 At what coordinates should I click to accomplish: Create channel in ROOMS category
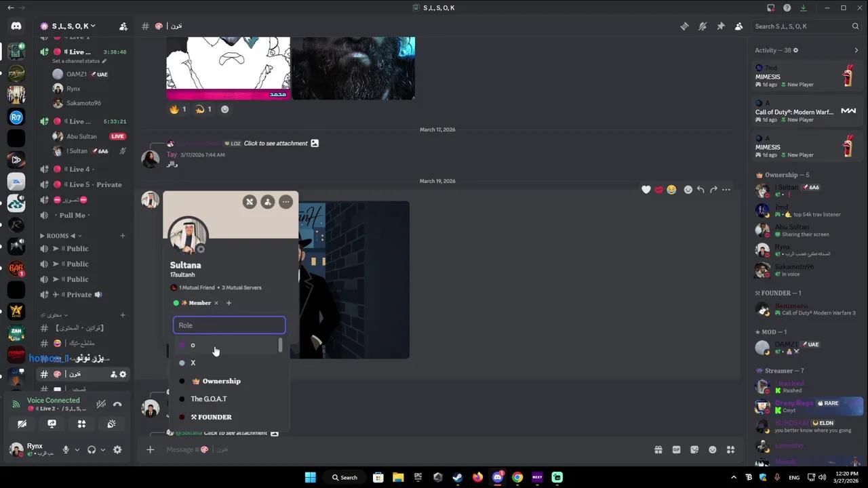click(x=123, y=236)
